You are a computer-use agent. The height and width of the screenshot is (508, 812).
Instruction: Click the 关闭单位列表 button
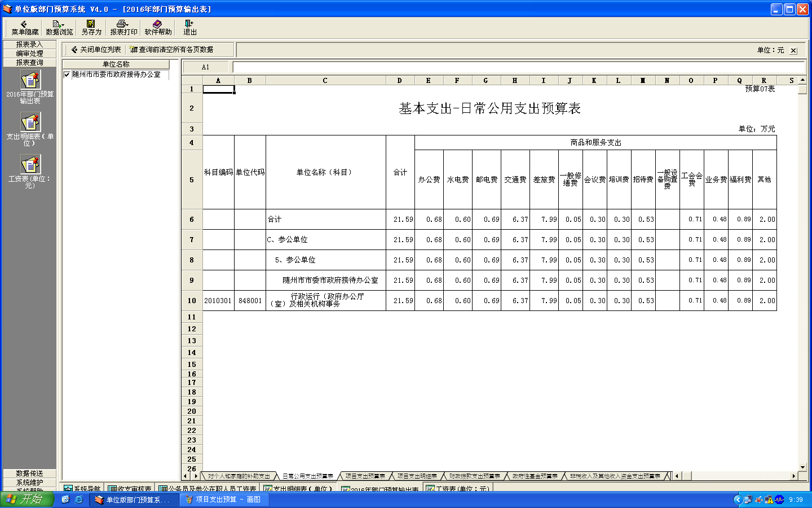96,50
